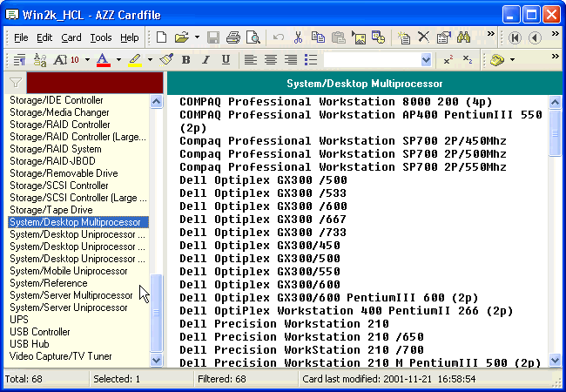Screen dimensions: 566x392
Task: Click the System/Desktop Multiprocessor title header
Action: click(365, 84)
